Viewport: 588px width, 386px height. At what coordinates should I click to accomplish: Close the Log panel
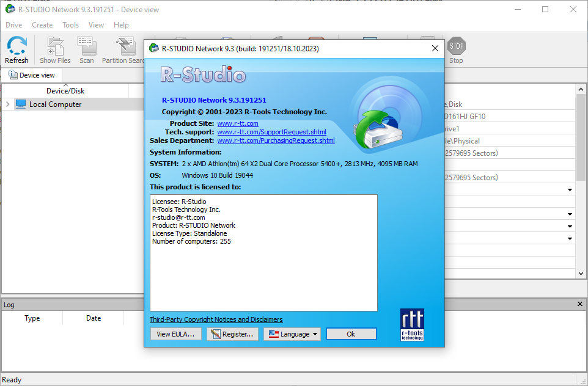tap(580, 304)
